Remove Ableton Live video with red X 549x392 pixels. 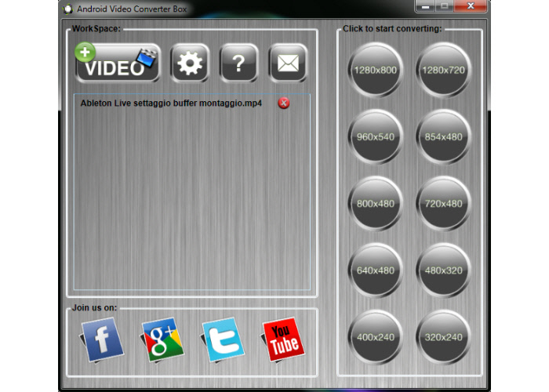[x=284, y=103]
